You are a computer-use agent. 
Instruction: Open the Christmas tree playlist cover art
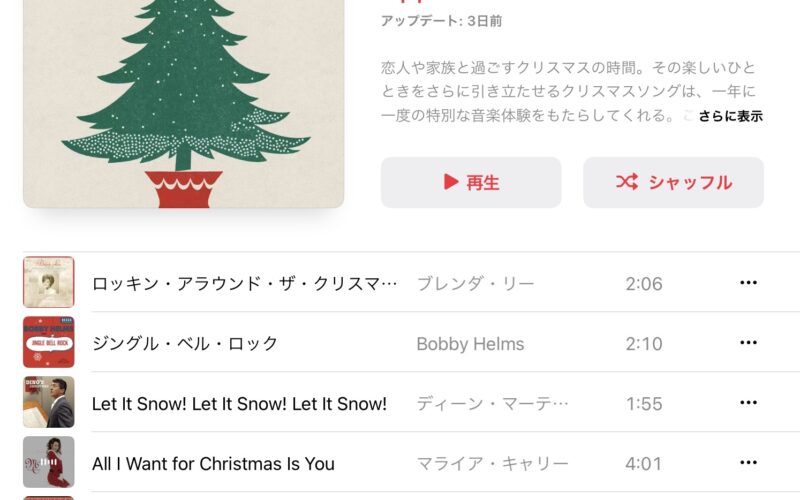coord(184,104)
